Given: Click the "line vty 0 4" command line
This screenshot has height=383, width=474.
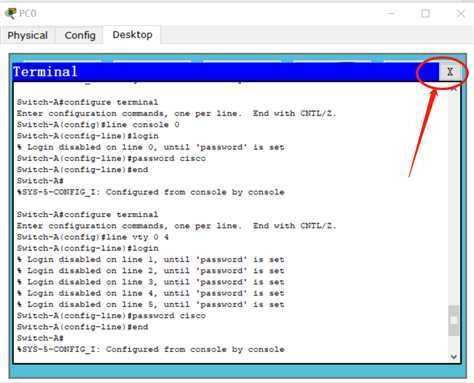Looking at the screenshot, I should (93, 237).
